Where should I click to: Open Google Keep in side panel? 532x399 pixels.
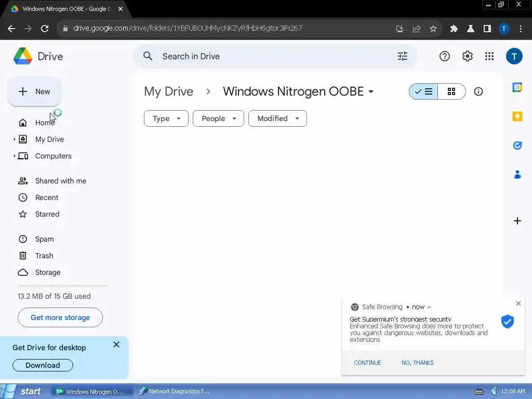[517, 116]
